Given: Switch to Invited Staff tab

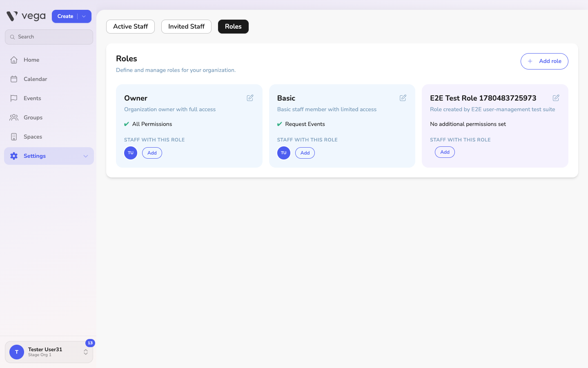Looking at the screenshot, I should [186, 27].
